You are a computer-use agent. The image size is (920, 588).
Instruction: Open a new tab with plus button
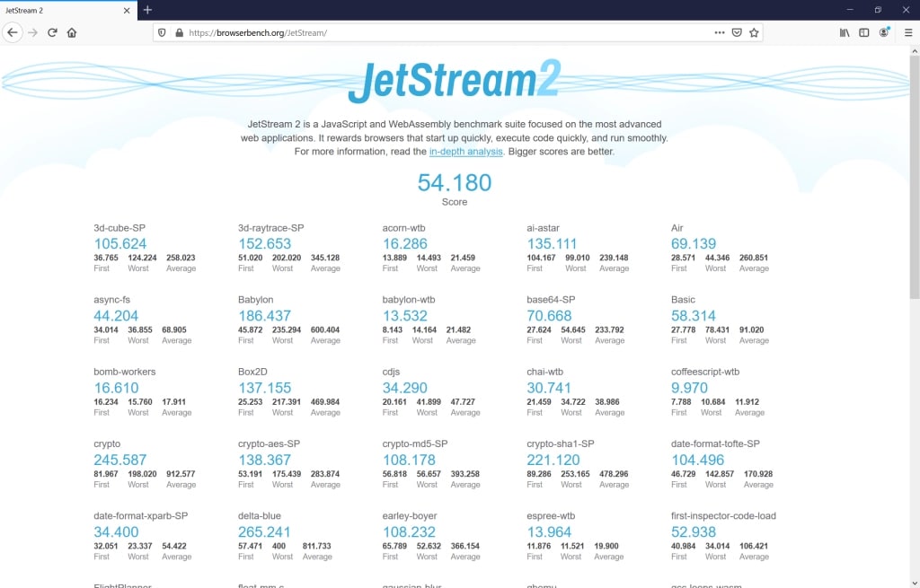(x=148, y=10)
